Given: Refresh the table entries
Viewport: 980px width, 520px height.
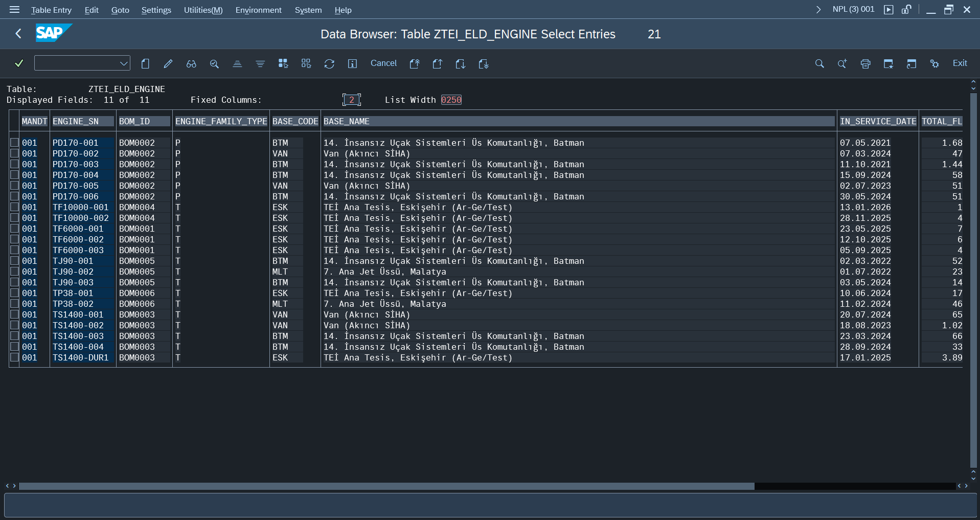Looking at the screenshot, I should click(x=329, y=63).
